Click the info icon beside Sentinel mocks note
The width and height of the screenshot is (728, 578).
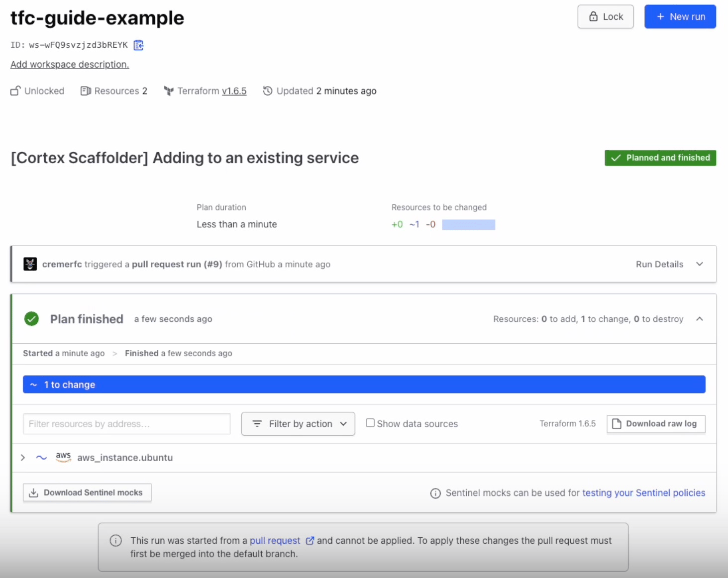pyautogui.click(x=435, y=493)
